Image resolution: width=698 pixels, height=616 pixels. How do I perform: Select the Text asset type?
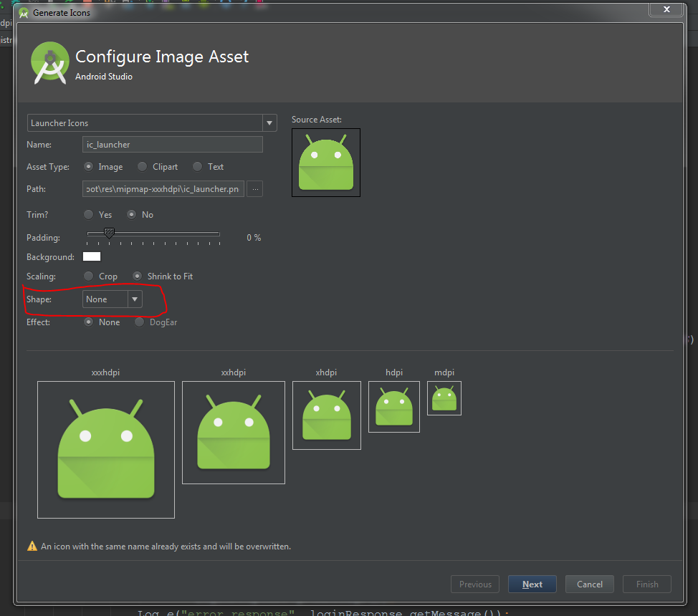197,166
